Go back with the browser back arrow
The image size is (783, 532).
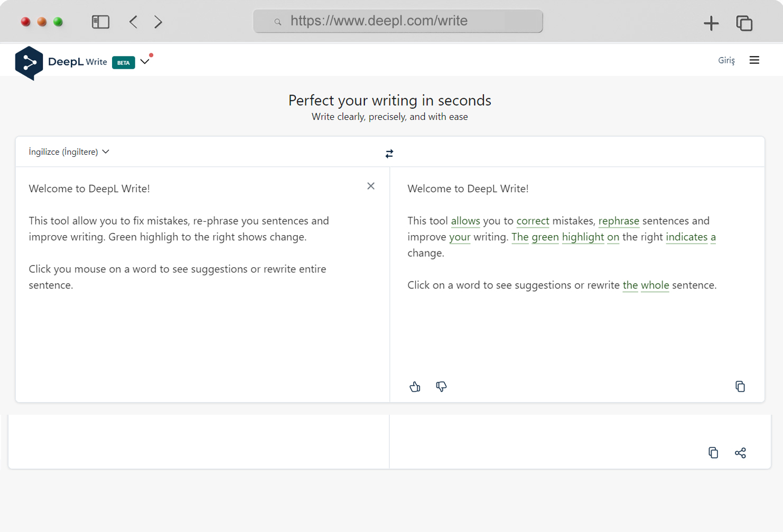click(x=133, y=22)
